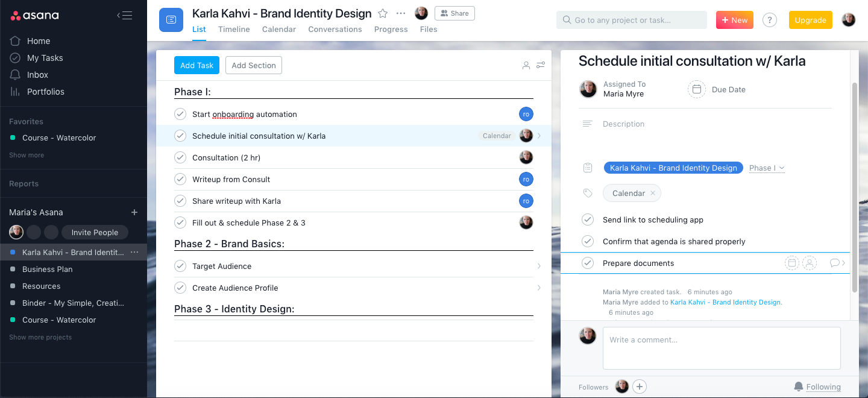Viewport: 868px width, 398px height.
Task: Assign Prepare documents subtask via person icon
Action: [810, 263]
